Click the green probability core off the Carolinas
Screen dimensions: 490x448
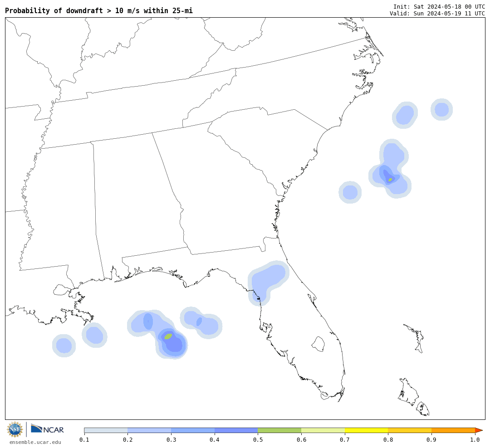390,180
